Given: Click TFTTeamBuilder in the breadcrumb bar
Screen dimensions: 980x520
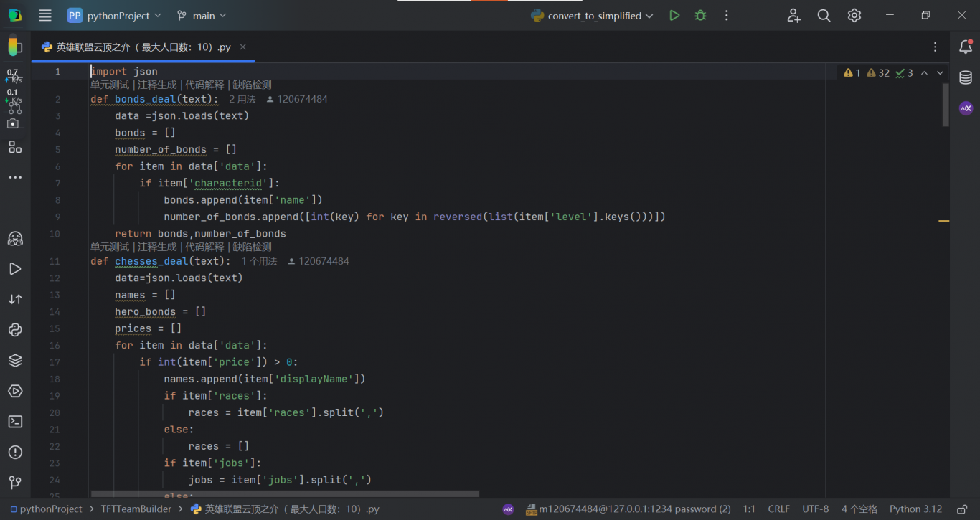Looking at the screenshot, I should click(136, 509).
